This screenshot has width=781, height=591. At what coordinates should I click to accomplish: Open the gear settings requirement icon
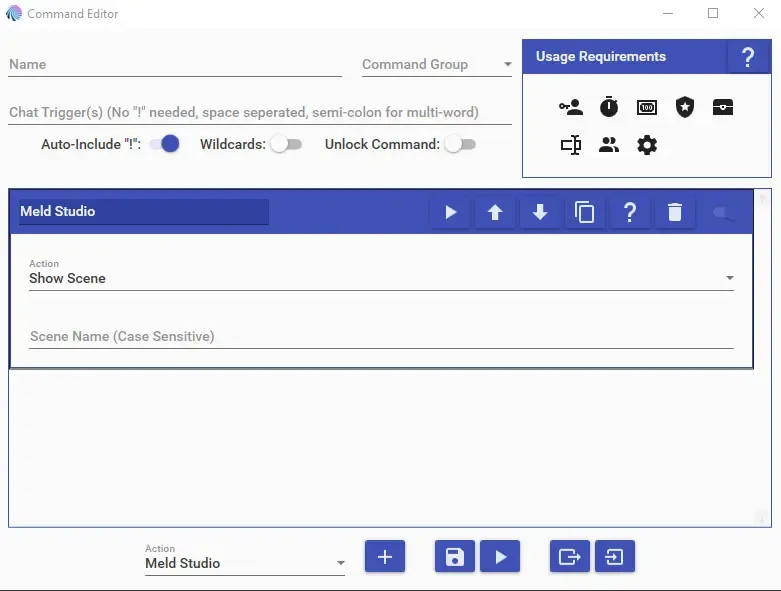tap(647, 146)
